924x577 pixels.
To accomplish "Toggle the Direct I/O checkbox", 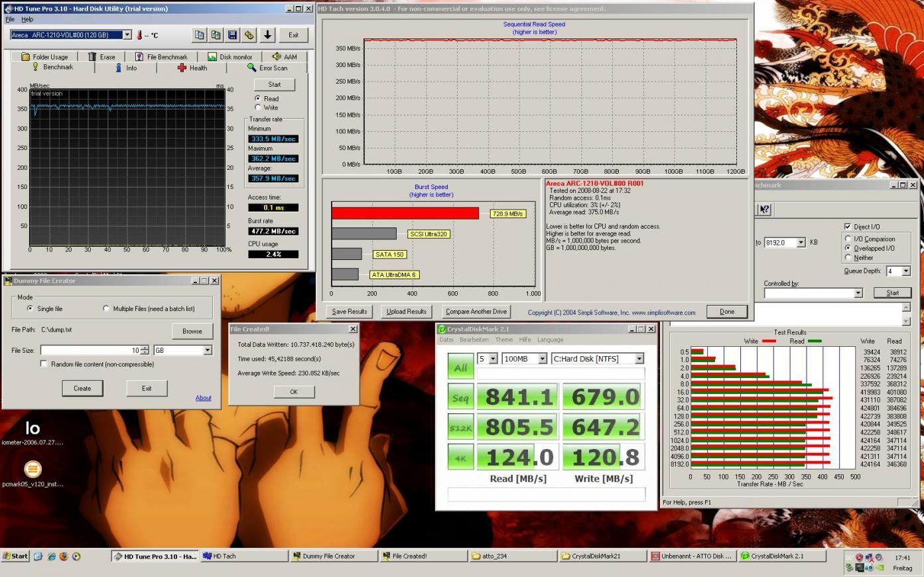I will (848, 226).
